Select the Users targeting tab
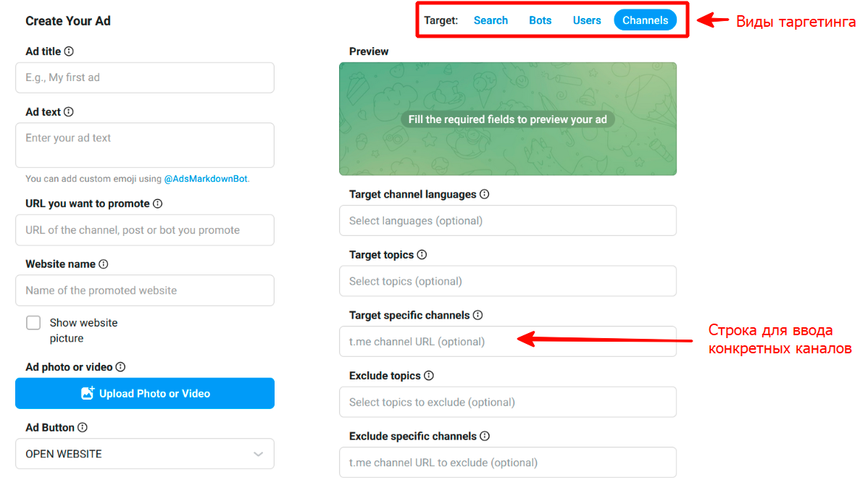Viewport: 868px width, 480px height. pos(587,20)
